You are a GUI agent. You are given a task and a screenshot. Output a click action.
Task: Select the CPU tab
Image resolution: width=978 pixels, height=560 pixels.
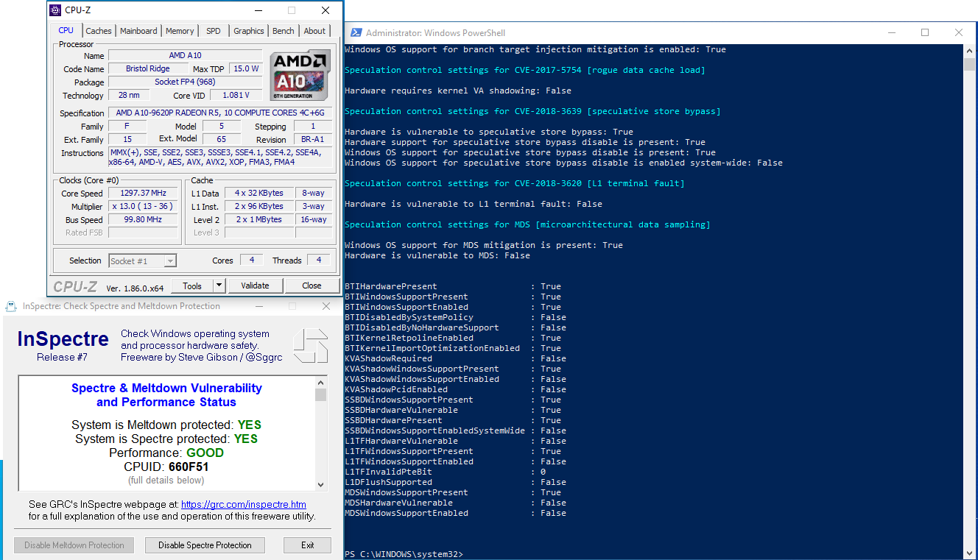coord(66,30)
